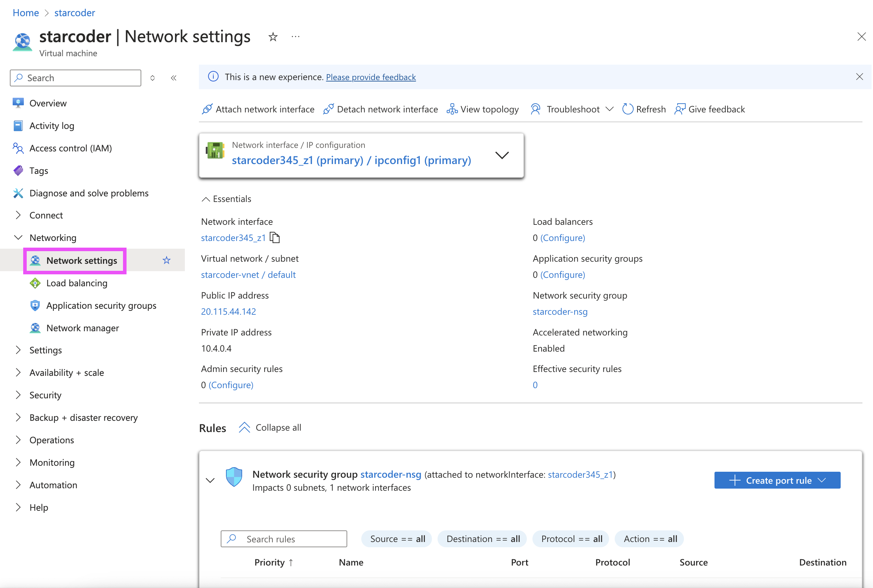
Task: Click the Create port rule button
Action: [x=777, y=481]
